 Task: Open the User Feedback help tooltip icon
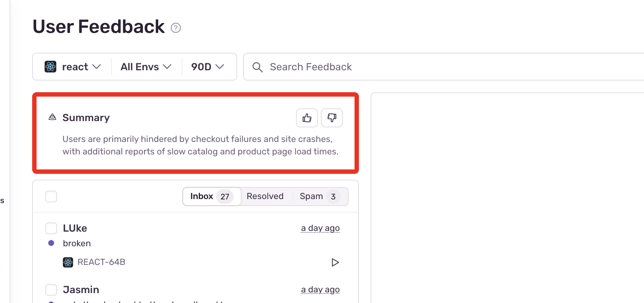[176, 27]
